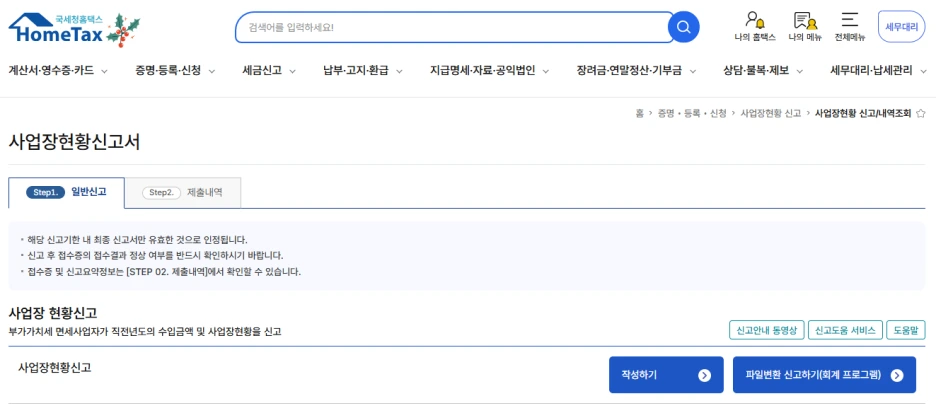
Task: Click arrow icon on 파일변환 신고하기 button
Action: point(897,375)
